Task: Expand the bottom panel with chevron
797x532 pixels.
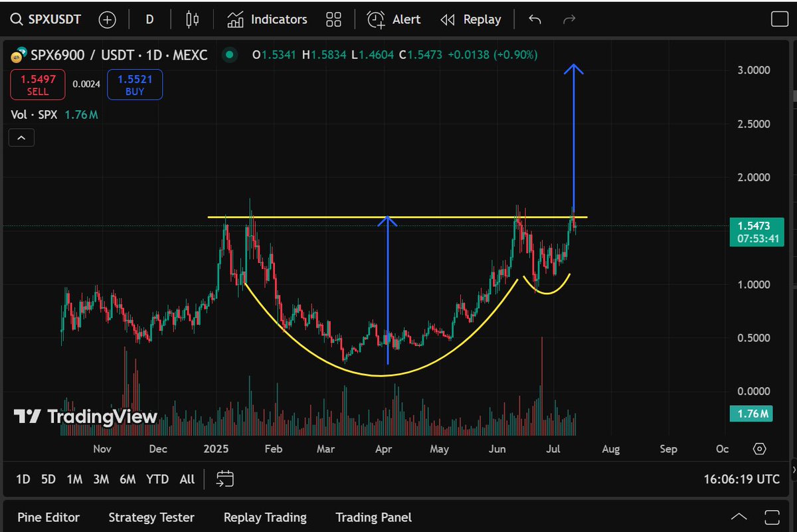Action: (739, 517)
